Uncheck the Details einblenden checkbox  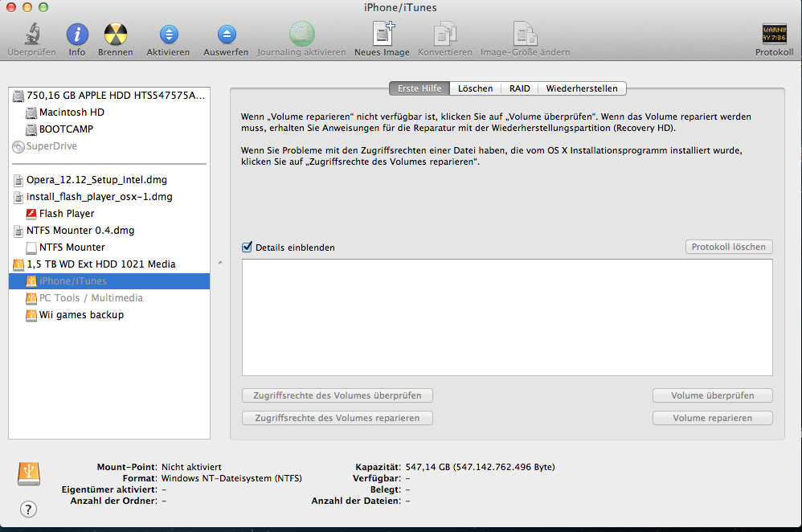coord(248,248)
